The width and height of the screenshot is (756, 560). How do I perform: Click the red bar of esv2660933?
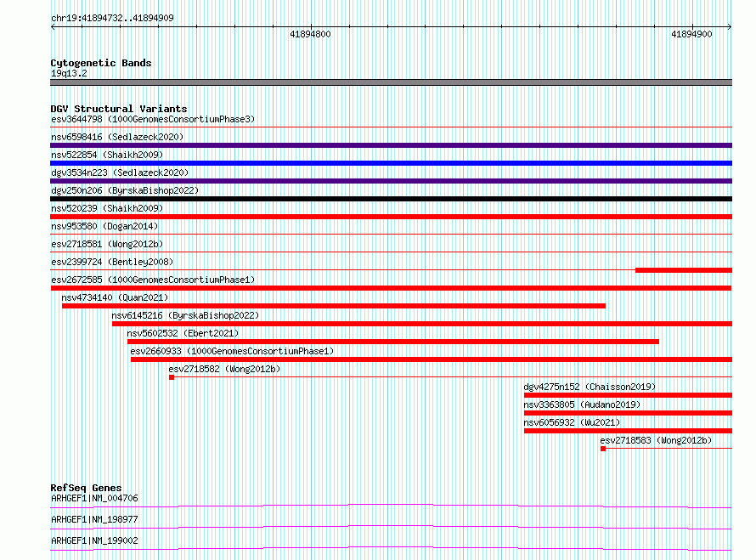click(432, 359)
